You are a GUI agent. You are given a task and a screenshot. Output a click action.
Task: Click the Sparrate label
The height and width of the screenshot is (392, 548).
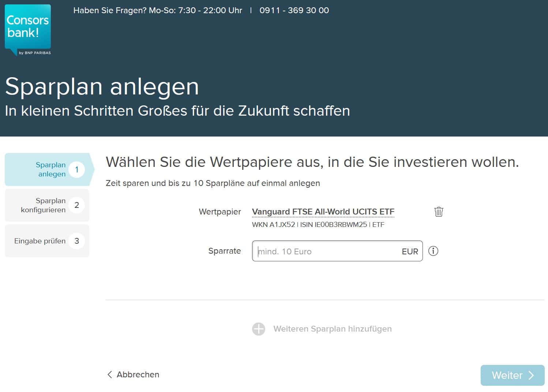tap(225, 251)
